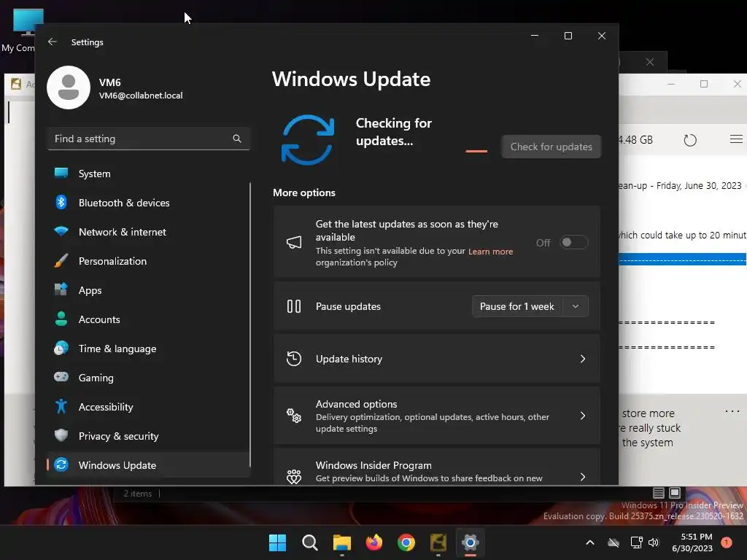Screen dimensions: 747x560
Task: Click the Advanced options gears icon
Action: 294,416
